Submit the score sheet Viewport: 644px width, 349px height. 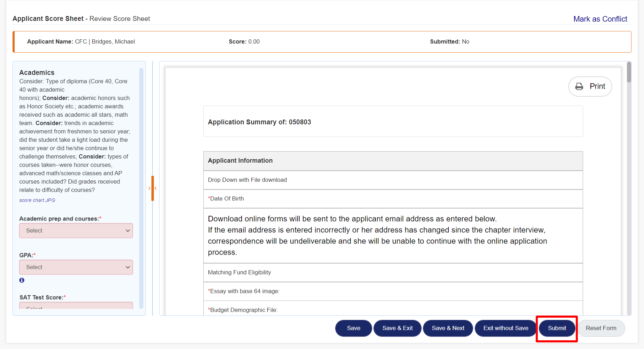[557, 328]
